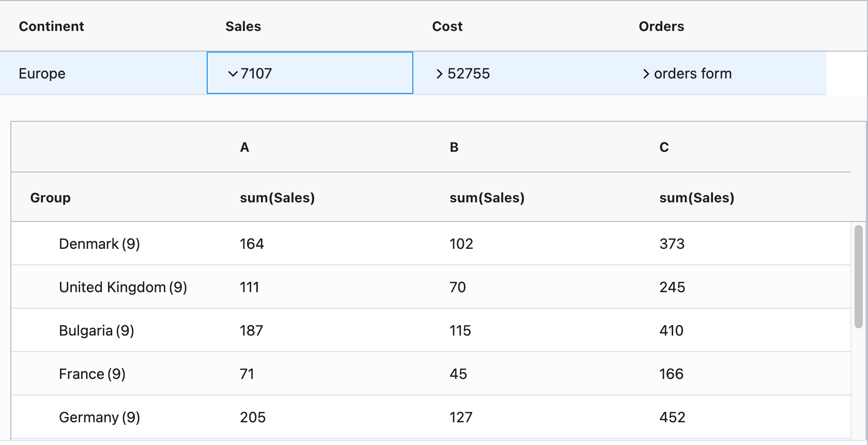Click the Group column header

pyautogui.click(x=50, y=198)
